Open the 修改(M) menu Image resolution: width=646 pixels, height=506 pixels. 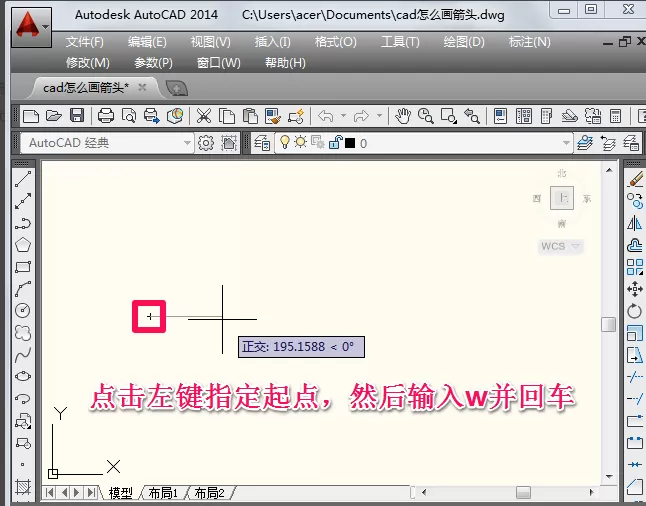88,63
